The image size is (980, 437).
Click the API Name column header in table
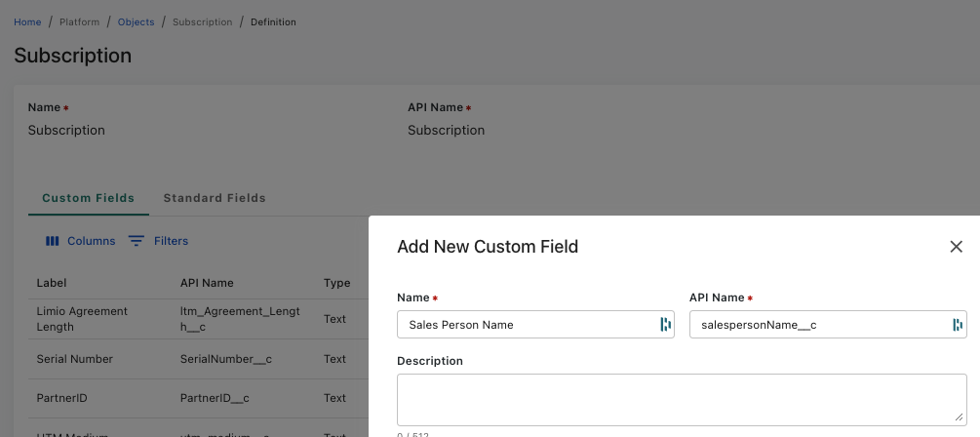pos(207,283)
